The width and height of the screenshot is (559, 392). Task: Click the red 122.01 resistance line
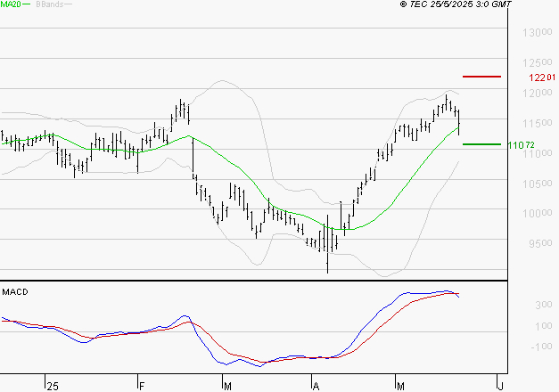pos(481,77)
